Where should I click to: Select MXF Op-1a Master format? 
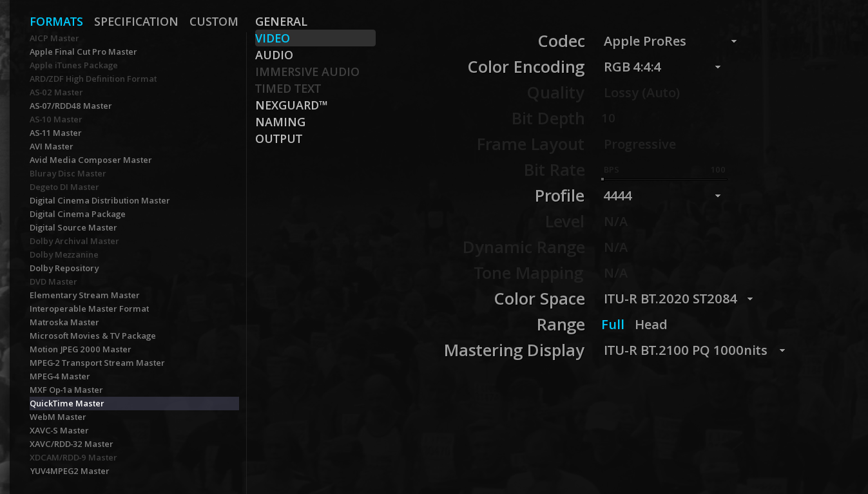[x=66, y=390]
